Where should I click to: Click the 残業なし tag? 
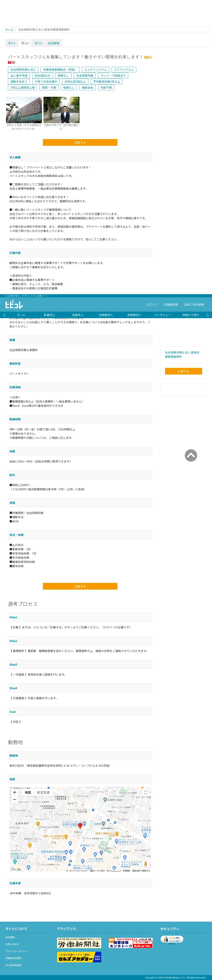(63, 76)
